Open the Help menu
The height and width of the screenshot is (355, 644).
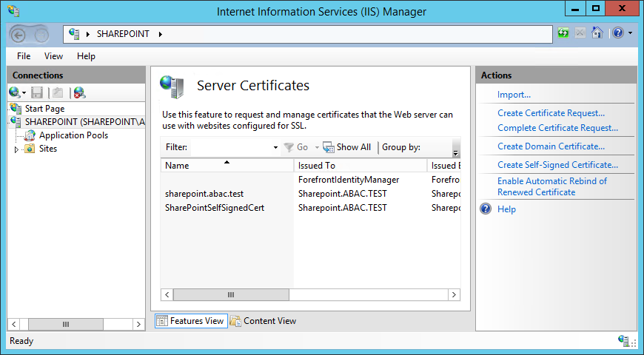[x=86, y=56]
